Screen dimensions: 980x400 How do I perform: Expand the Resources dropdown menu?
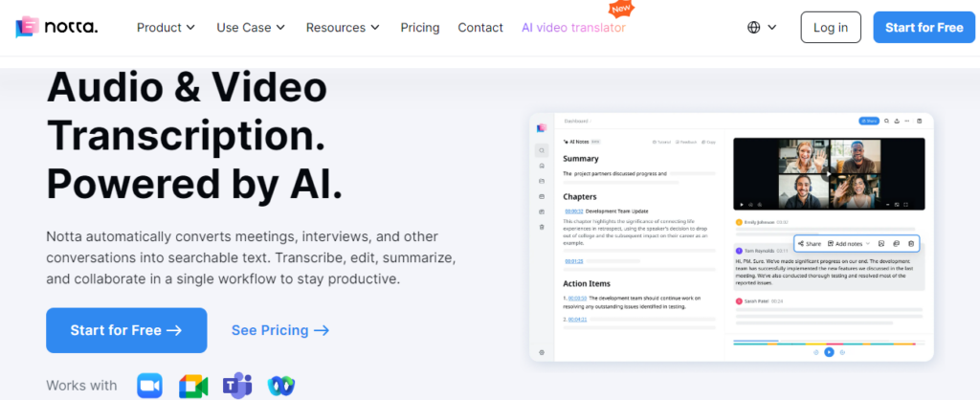pos(343,28)
